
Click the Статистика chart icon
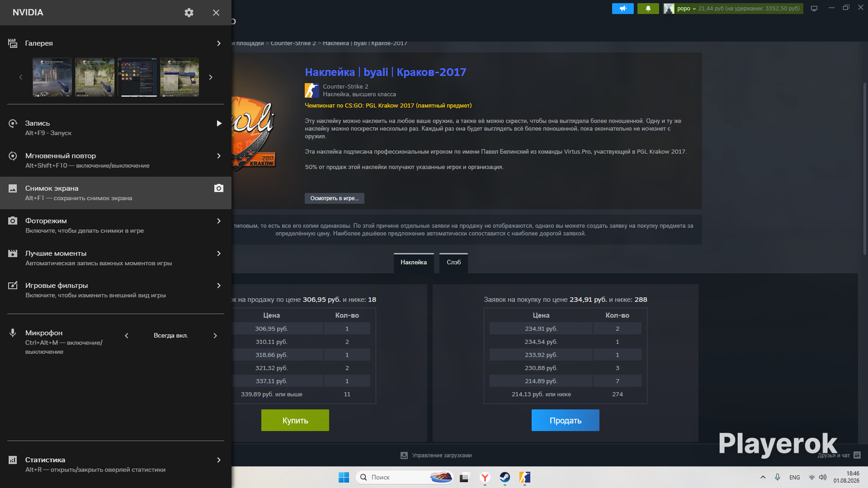(13, 460)
